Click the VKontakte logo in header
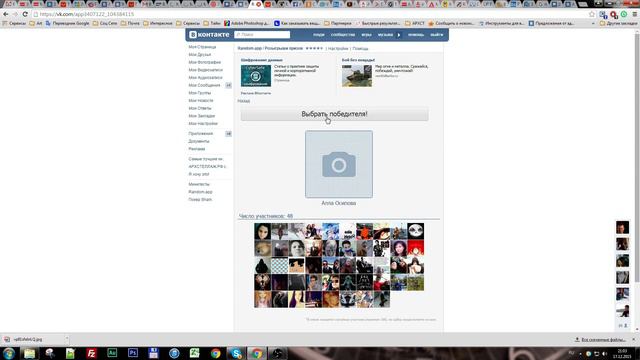This screenshot has width=640, height=360. [x=209, y=35]
